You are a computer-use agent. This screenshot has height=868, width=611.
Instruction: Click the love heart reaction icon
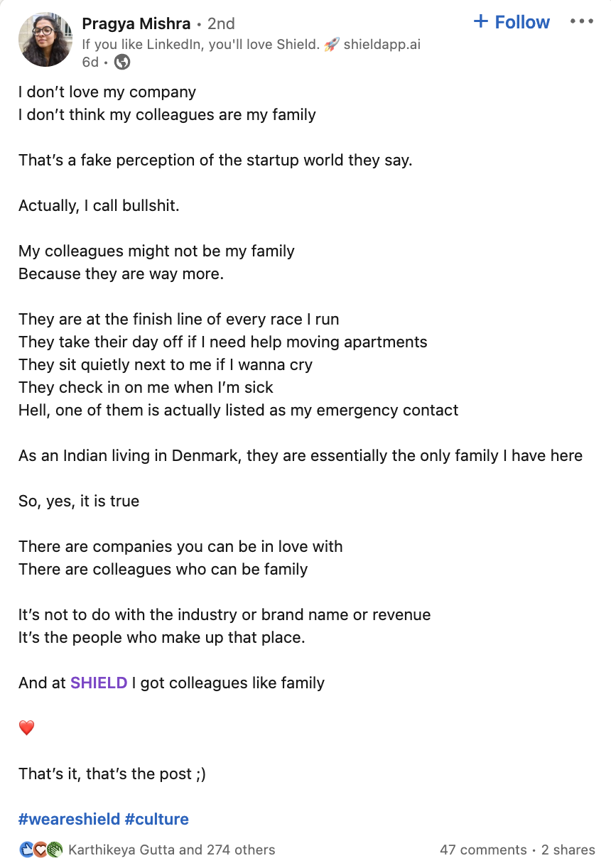point(40,850)
